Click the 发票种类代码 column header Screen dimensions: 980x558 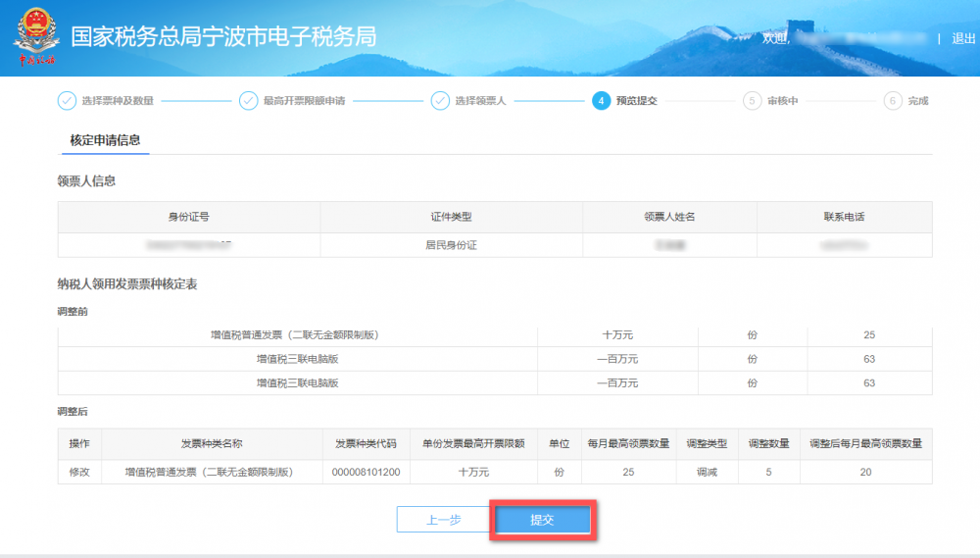click(366, 443)
